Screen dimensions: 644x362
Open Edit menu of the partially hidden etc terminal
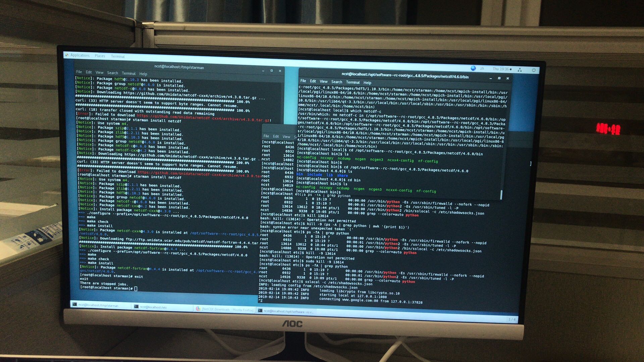[276, 136]
